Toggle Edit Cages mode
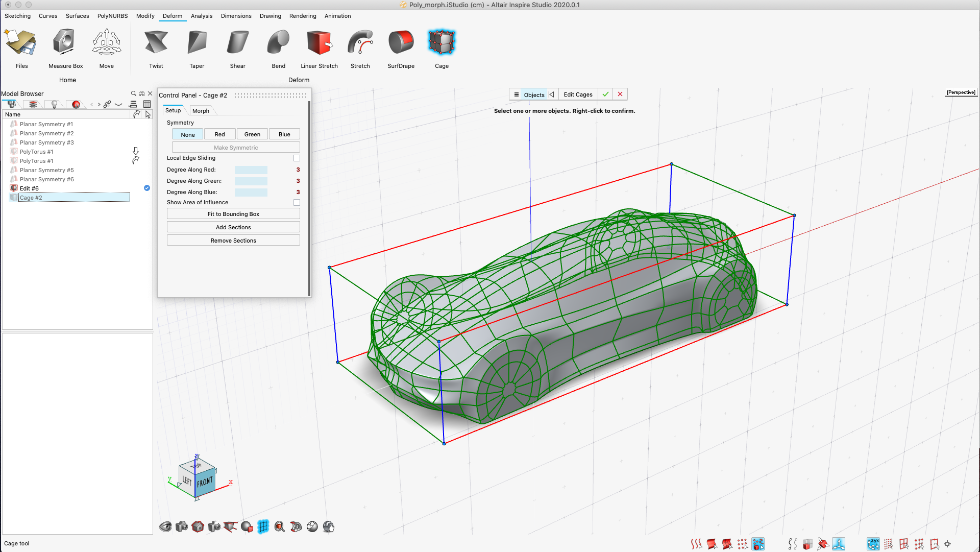The image size is (980, 552). [578, 94]
